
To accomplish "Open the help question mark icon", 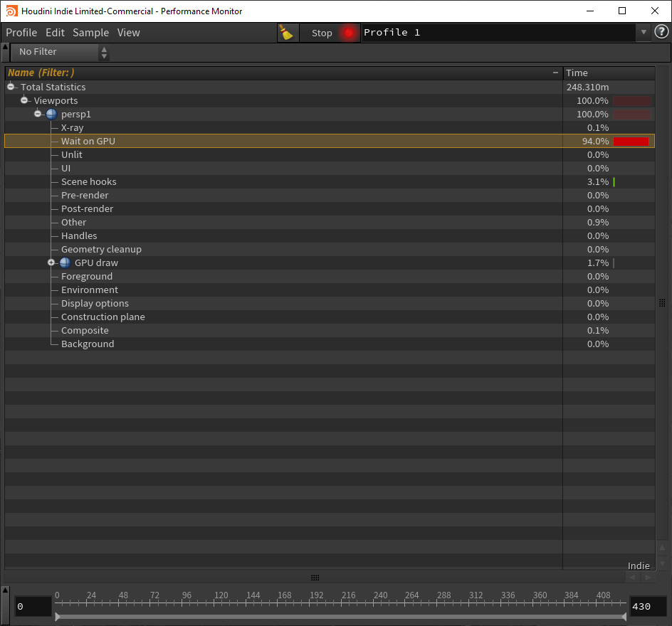I will pos(661,32).
